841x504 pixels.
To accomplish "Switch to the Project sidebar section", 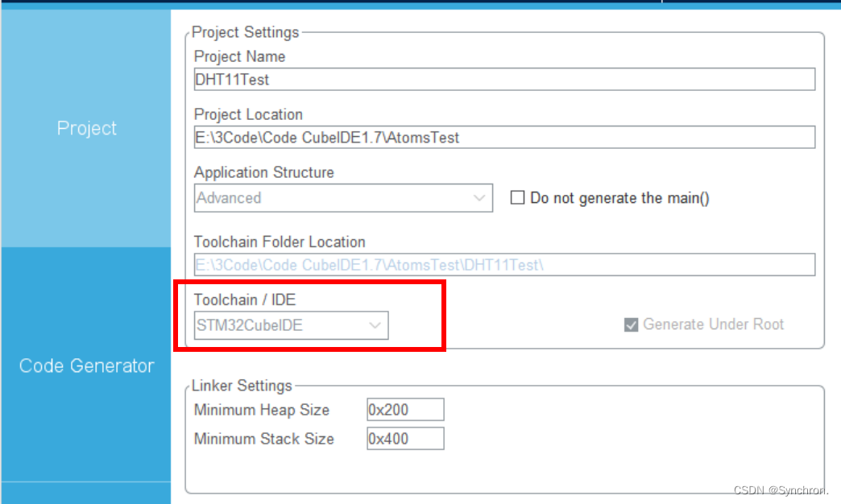I will [x=85, y=128].
